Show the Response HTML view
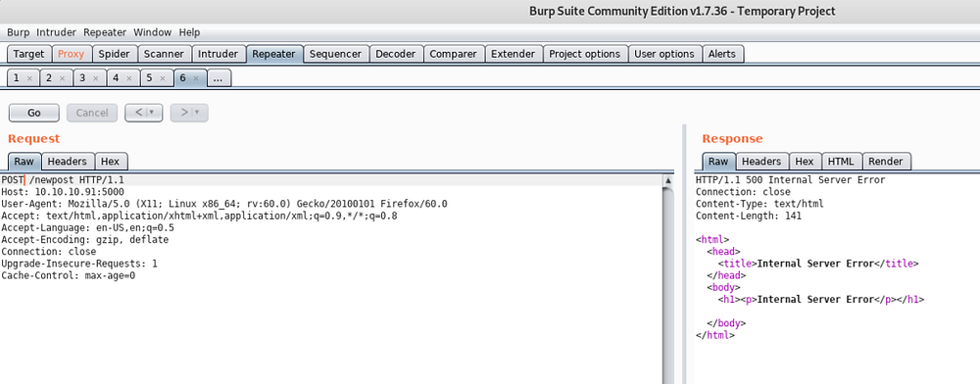The height and width of the screenshot is (384, 980). 841,161
